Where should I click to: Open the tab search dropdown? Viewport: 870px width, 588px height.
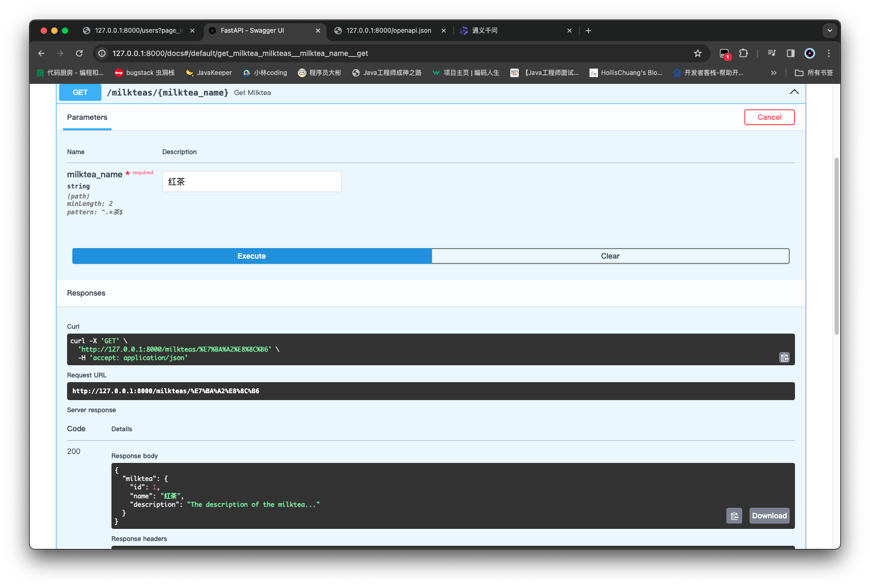[830, 31]
